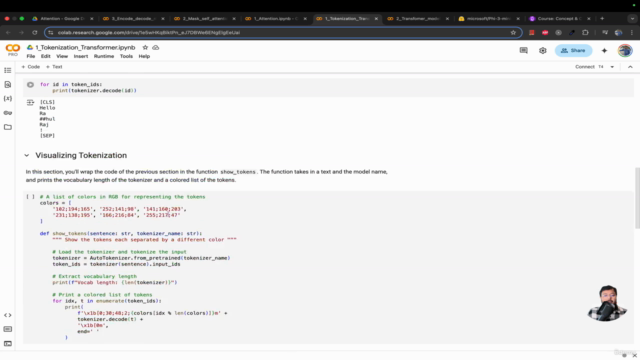This screenshot has width=640, height=360.
Task: Click Connect to runtime
Action: click(584, 67)
